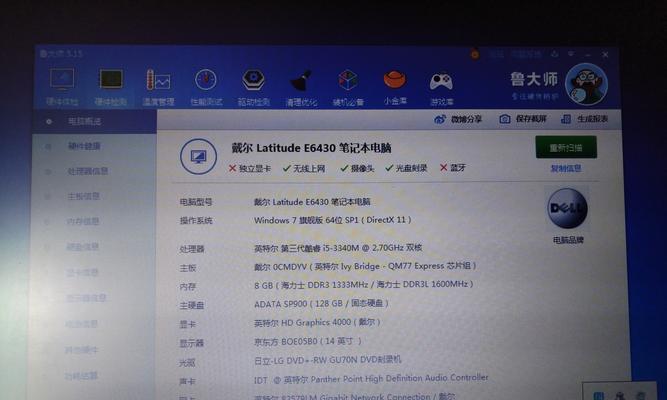Click the 复制信息 copy info link
667x400 pixels.
click(x=566, y=169)
